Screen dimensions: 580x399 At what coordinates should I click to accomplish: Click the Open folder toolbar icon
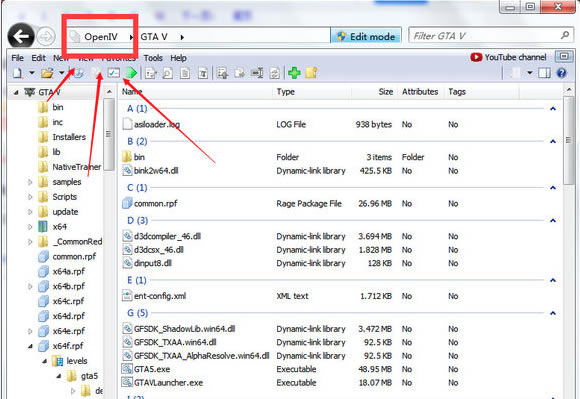coord(47,73)
